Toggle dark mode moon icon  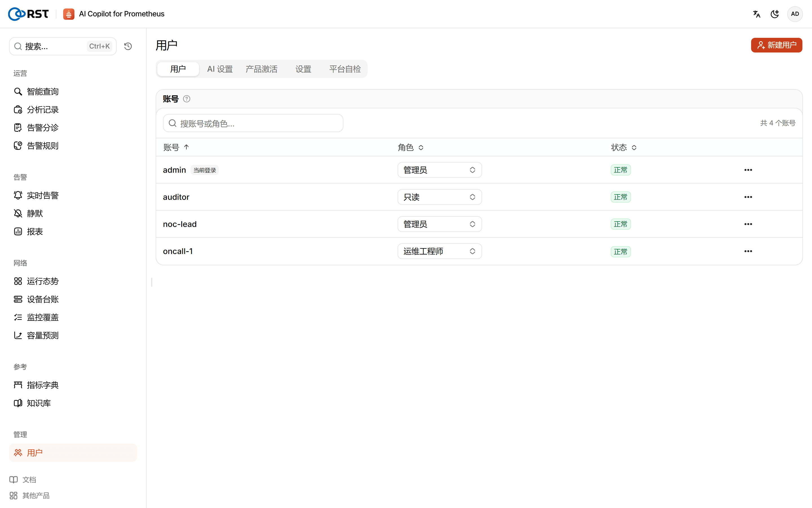775,14
